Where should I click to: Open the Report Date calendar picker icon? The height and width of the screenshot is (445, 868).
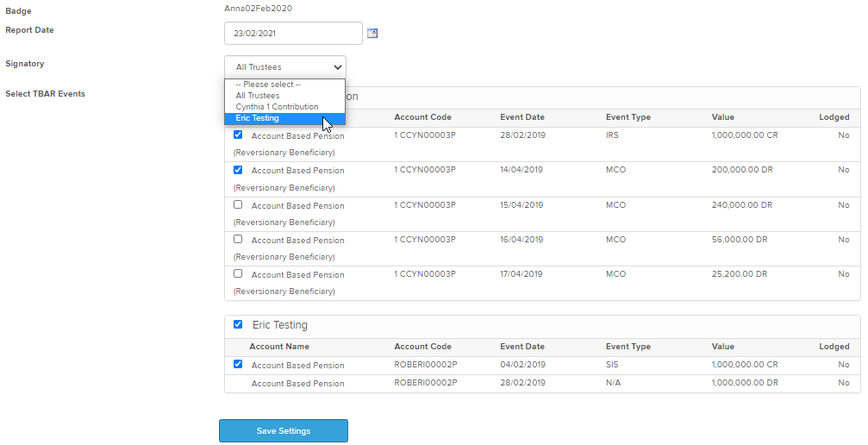point(372,34)
